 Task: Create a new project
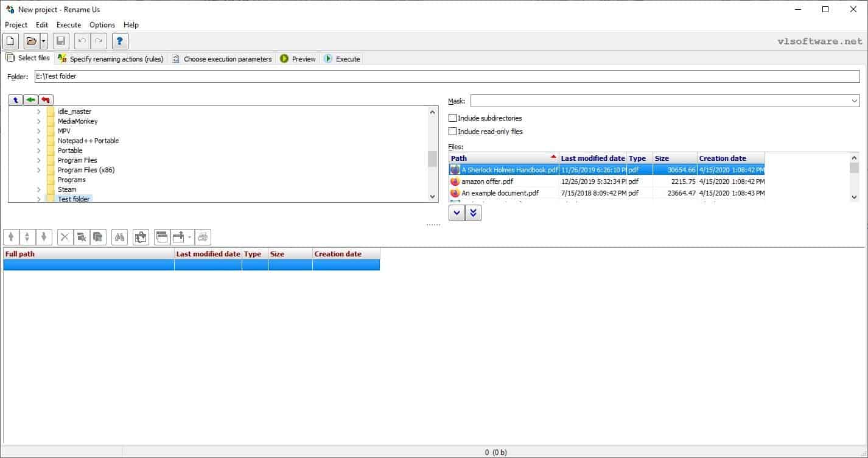[x=10, y=41]
